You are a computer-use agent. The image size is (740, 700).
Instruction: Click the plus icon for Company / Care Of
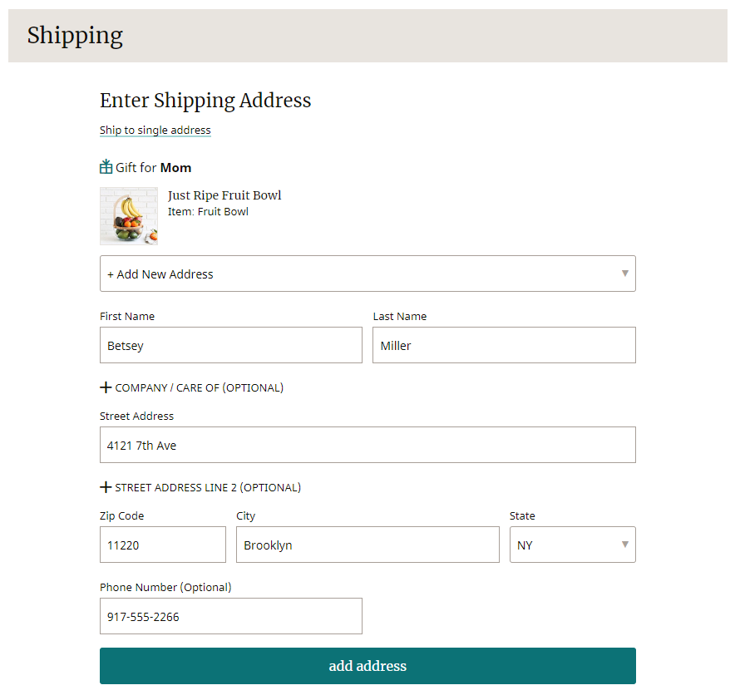click(106, 387)
